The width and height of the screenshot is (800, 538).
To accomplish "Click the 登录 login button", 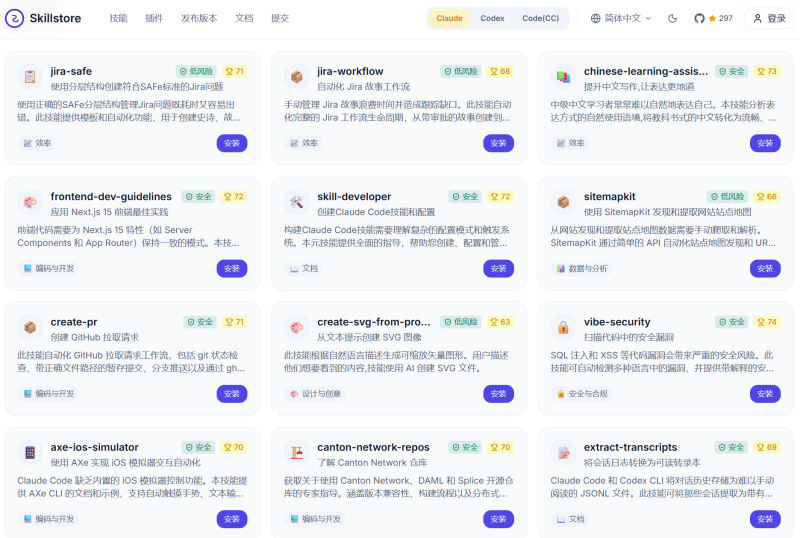I will [769, 18].
